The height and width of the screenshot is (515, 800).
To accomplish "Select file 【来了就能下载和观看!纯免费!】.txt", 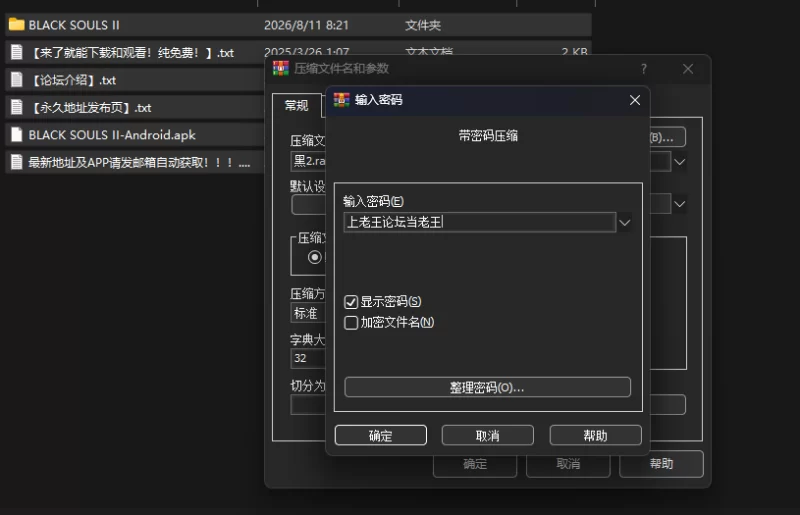I will pyautogui.click(x=132, y=53).
